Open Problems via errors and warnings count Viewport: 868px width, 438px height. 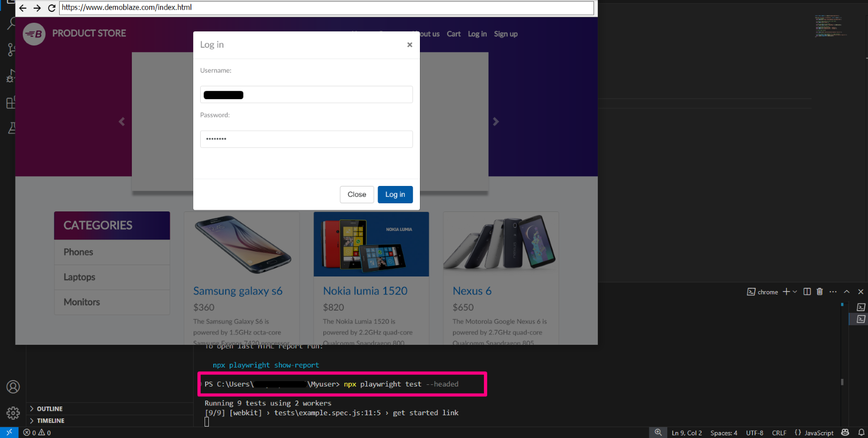pos(37,433)
